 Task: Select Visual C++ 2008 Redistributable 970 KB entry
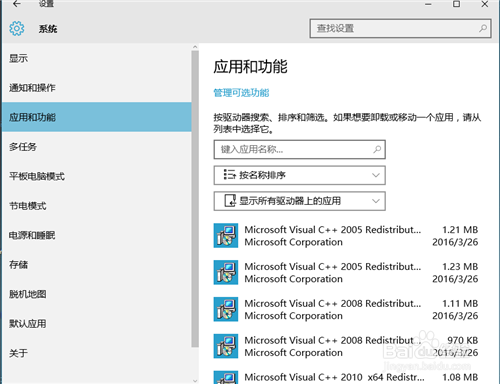coord(347,346)
